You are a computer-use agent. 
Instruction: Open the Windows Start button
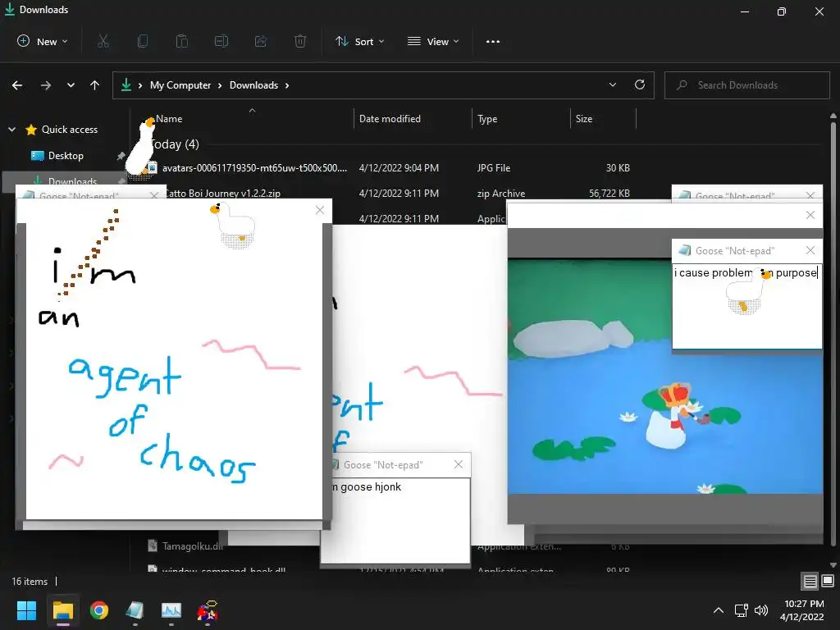coord(26,610)
